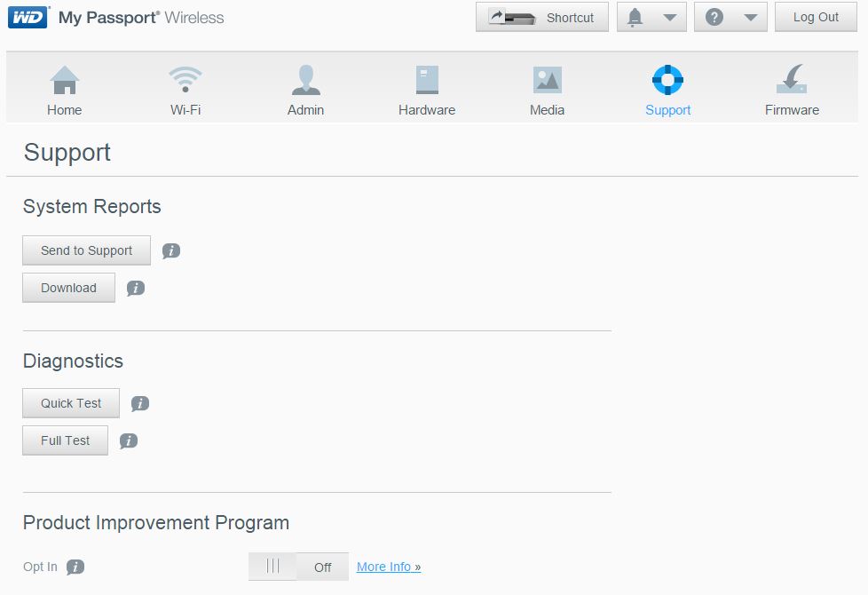
Task: Open the Media picture icon
Action: click(x=547, y=80)
